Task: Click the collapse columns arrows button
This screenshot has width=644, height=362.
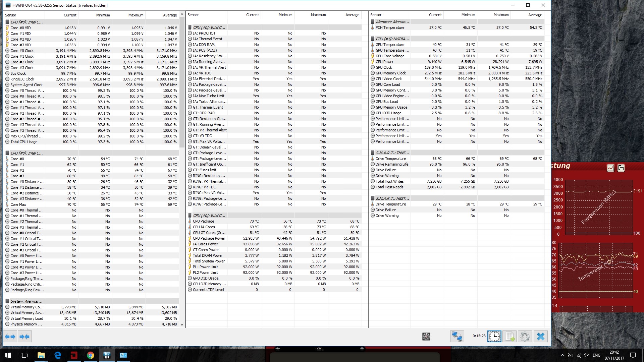Action: click(x=24, y=337)
